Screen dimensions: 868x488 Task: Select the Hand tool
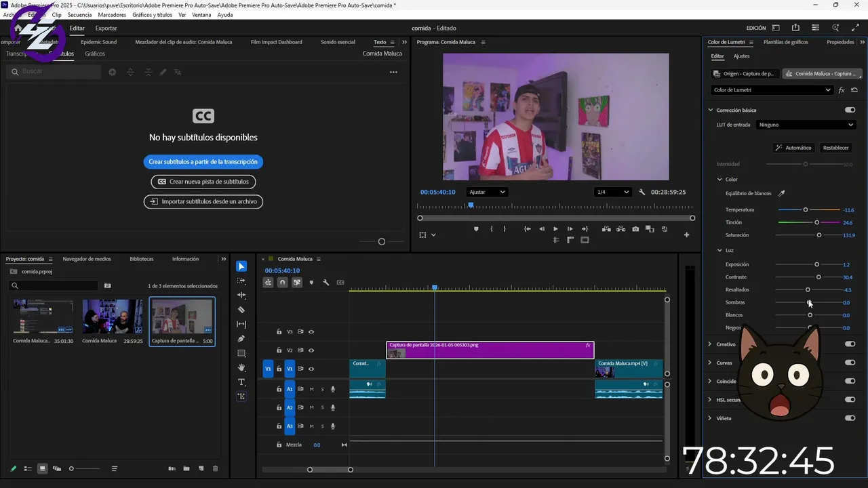pos(241,368)
